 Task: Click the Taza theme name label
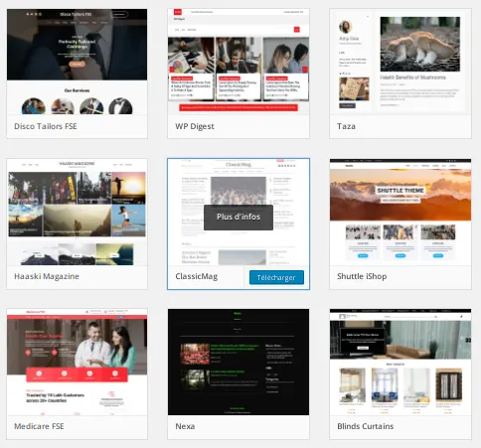tap(346, 126)
